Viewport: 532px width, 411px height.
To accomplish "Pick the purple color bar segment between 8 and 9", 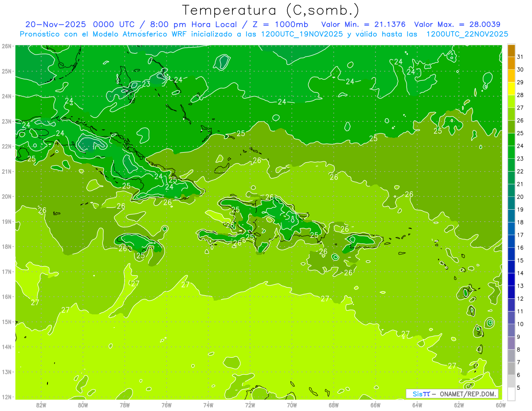I will (511, 343).
